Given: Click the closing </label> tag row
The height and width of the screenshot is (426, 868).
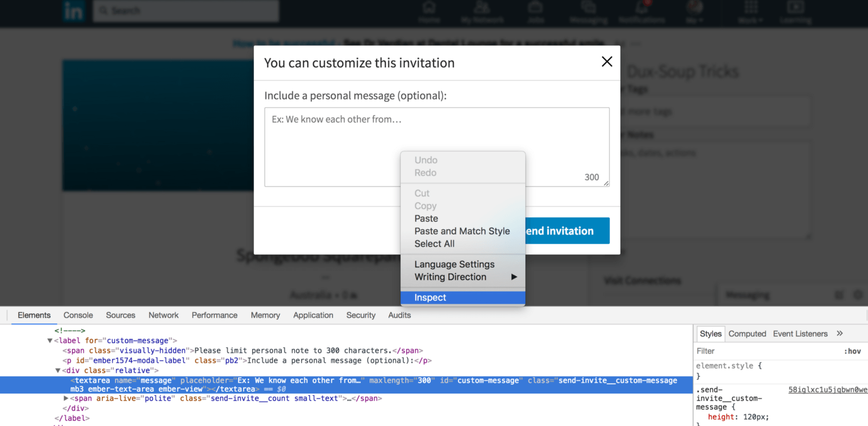Looking at the screenshot, I should 72,418.
